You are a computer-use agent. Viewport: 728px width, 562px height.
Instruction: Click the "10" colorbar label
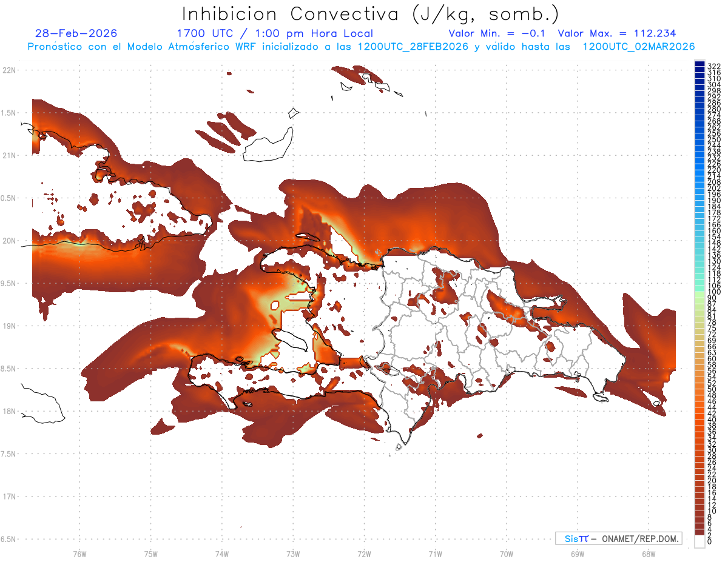[712, 511]
